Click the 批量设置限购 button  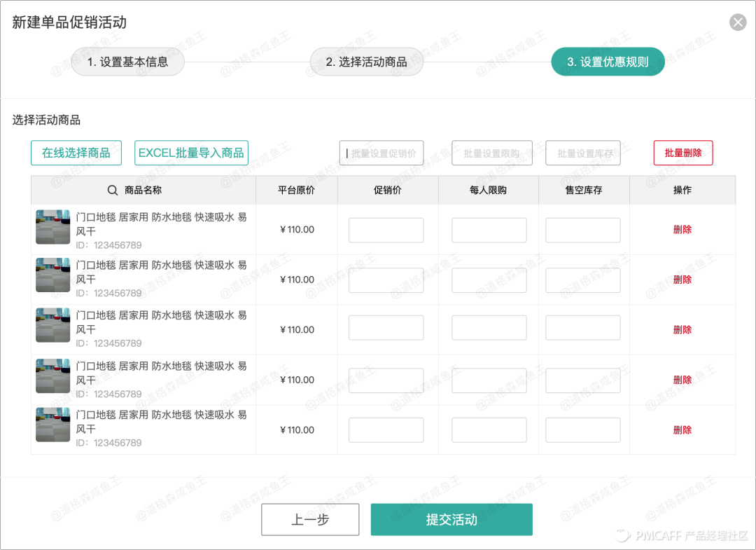click(492, 153)
